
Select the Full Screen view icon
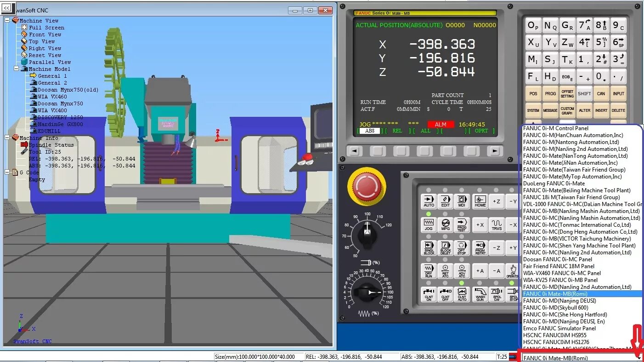[x=24, y=28]
